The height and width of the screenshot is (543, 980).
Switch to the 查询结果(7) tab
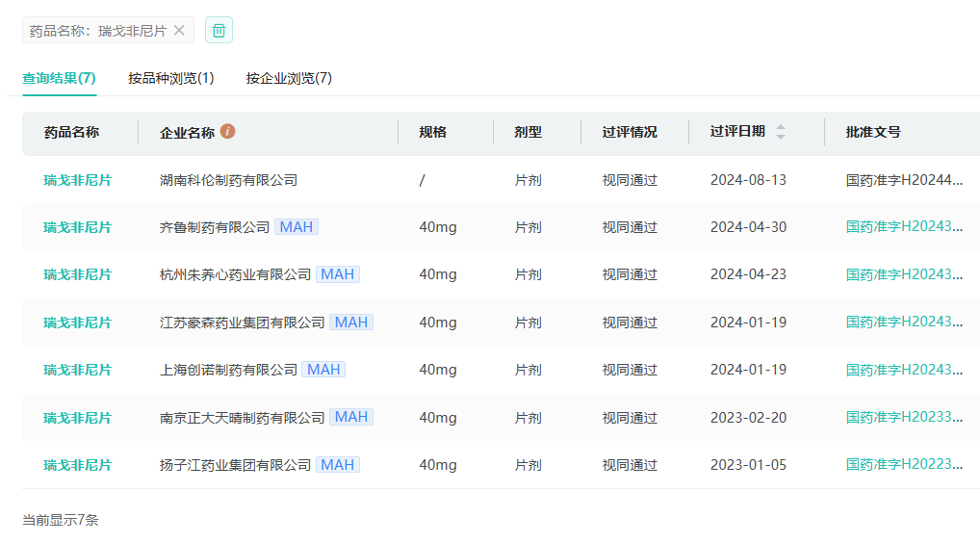(59, 78)
